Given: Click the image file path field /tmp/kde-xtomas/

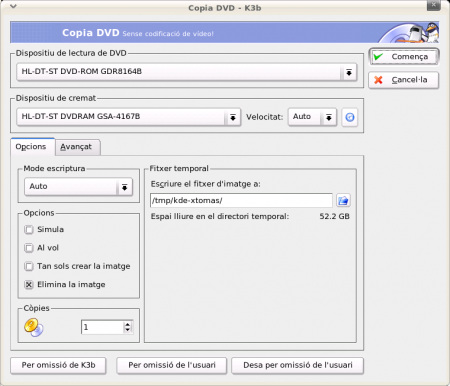Looking at the screenshot, I should point(241,200).
